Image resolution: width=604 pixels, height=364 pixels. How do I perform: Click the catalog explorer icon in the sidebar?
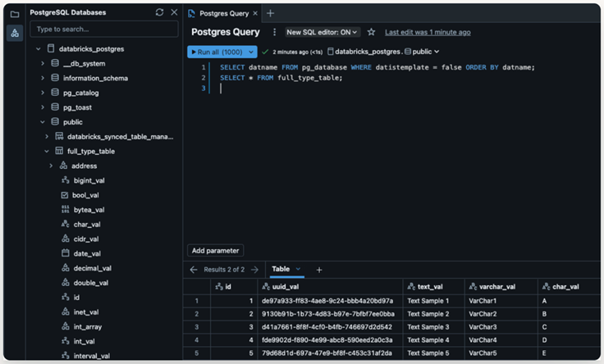click(15, 33)
